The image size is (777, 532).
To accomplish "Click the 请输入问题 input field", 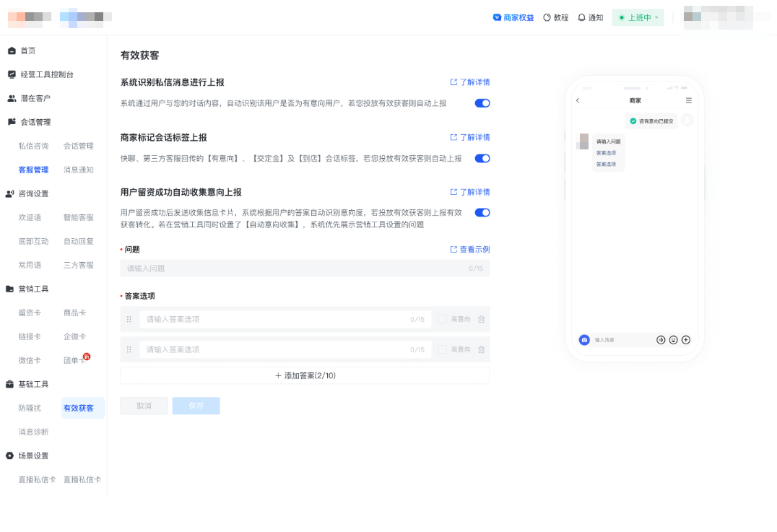I will pos(303,268).
